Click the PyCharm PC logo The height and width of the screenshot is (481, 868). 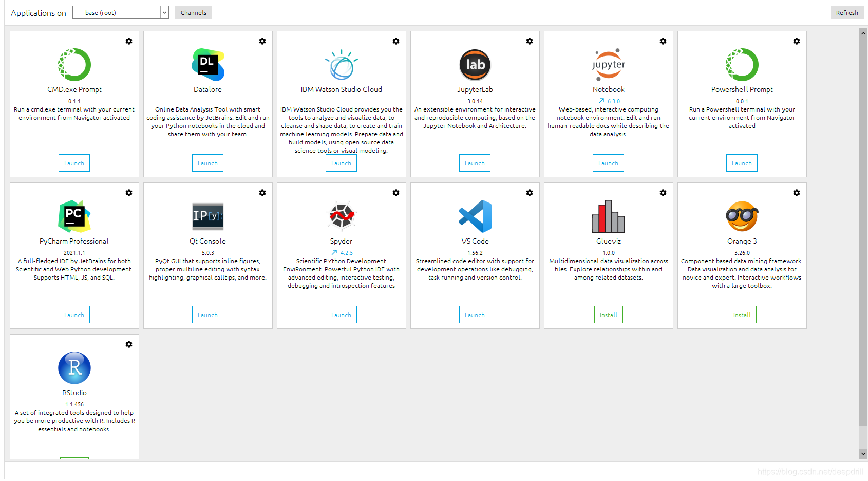74,216
